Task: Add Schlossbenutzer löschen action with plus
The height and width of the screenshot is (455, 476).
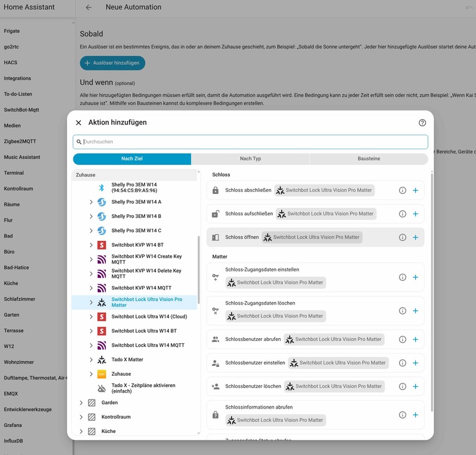Action: pos(415,386)
